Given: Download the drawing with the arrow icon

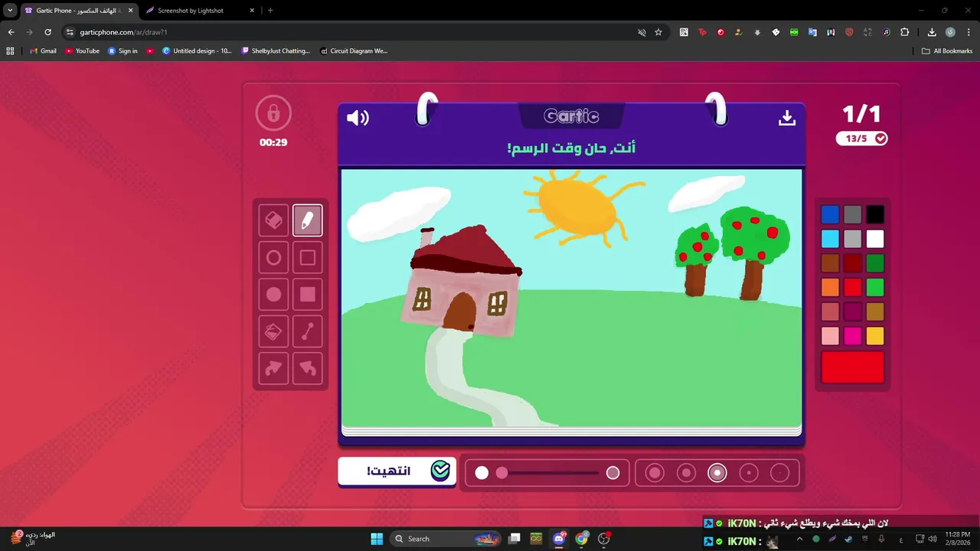Looking at the screenshot, I should point(787,118).
